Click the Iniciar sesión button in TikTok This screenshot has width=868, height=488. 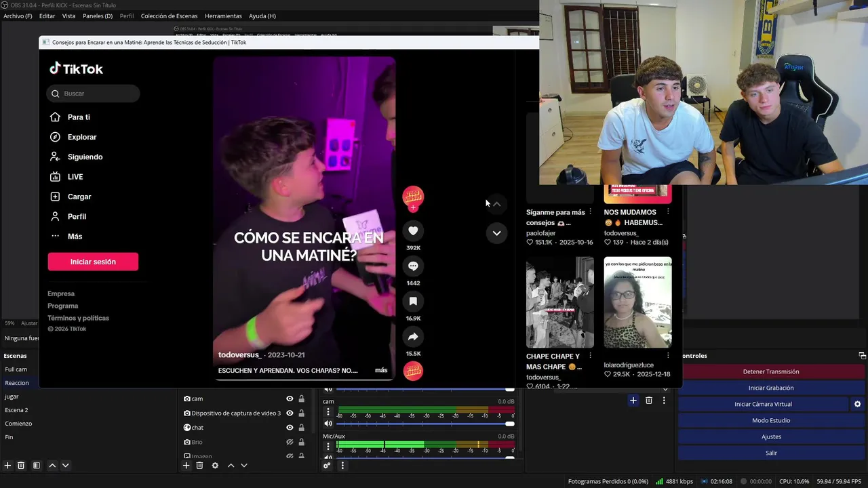coord(93,262)
